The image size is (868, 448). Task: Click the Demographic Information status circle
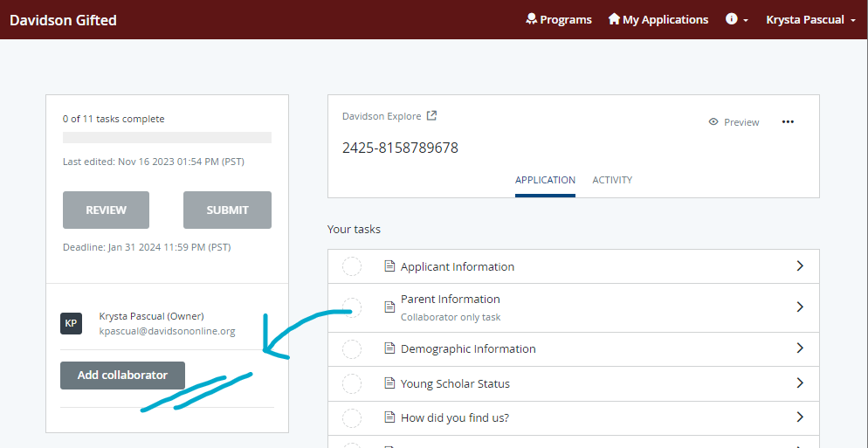coord(352,348)
